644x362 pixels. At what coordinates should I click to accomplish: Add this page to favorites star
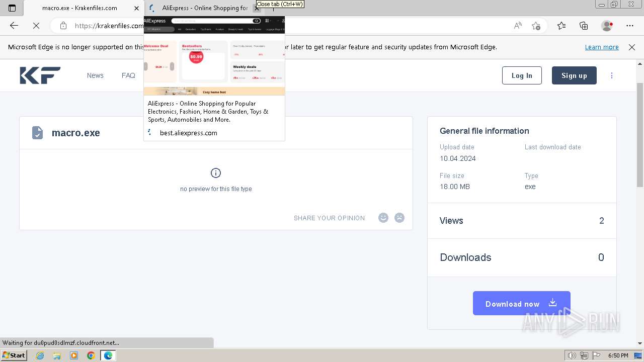(536, 26)
